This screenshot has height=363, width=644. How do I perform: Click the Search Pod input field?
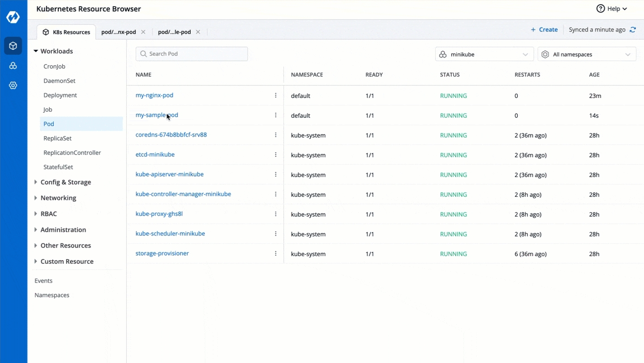(192, 54)
